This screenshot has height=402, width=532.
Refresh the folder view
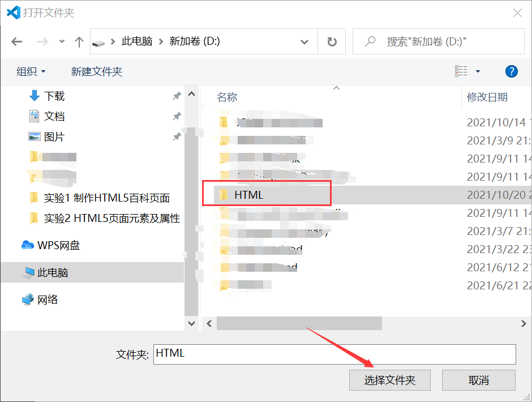[331, 41]
